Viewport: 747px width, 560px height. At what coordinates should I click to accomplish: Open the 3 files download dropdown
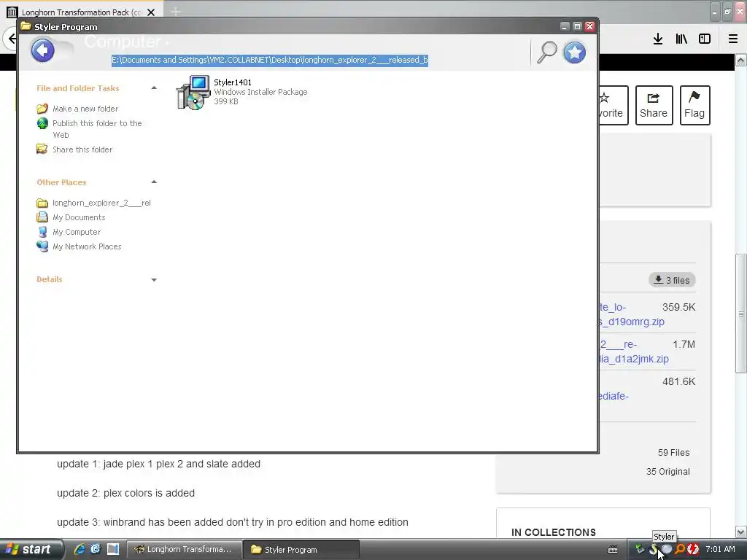coord(672,280)
